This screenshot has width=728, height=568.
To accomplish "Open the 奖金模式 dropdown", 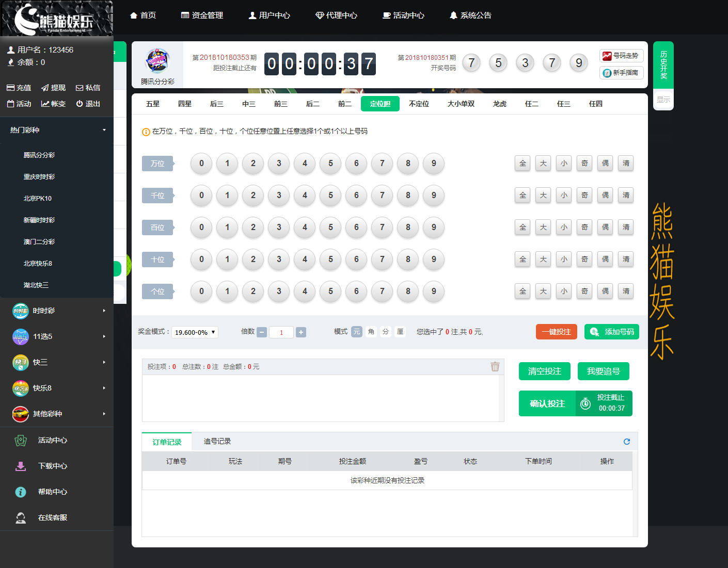I will tap(195, 332).
